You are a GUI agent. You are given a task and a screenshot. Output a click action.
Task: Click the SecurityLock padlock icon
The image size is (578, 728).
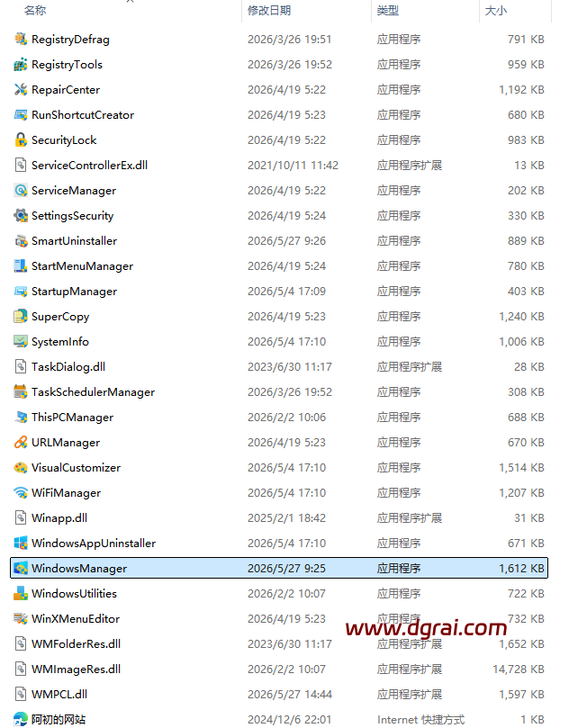[x=21, y=139]
